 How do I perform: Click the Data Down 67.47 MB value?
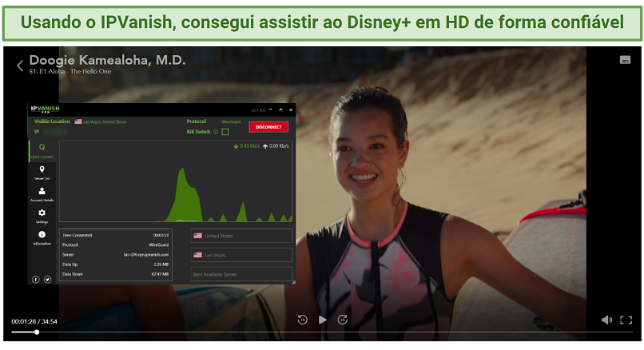click(160, 274)
